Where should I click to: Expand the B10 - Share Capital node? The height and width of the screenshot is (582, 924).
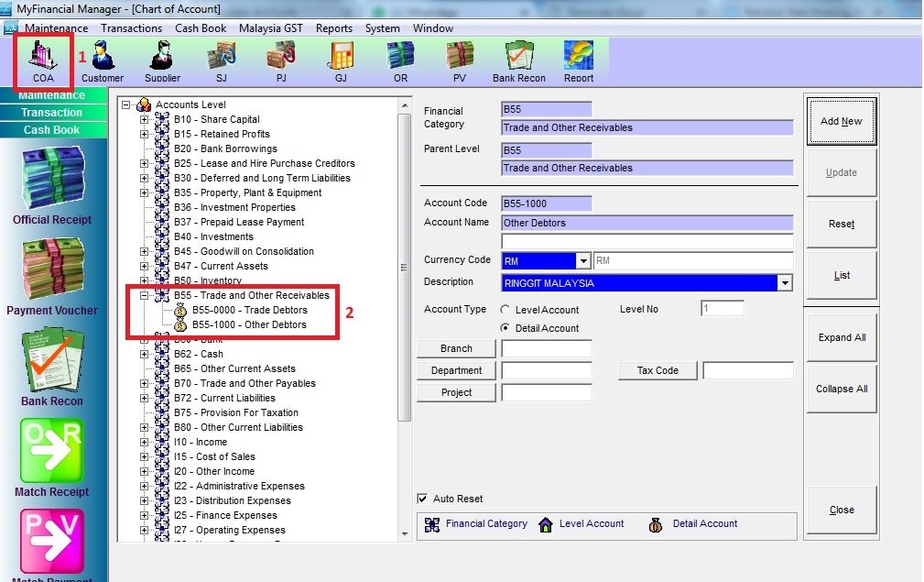[x=144, y=119]
